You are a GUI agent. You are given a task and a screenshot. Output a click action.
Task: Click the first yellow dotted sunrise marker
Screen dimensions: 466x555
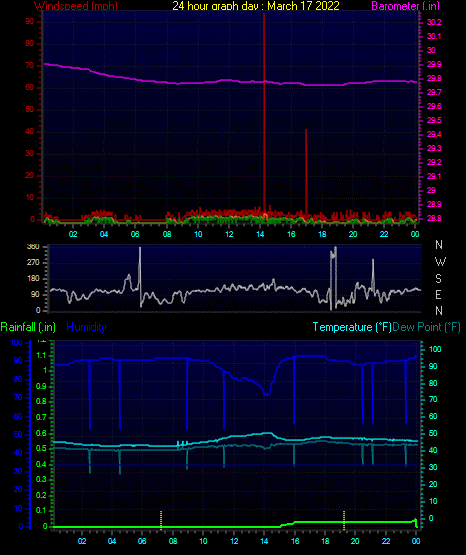[x=161, y=520]
